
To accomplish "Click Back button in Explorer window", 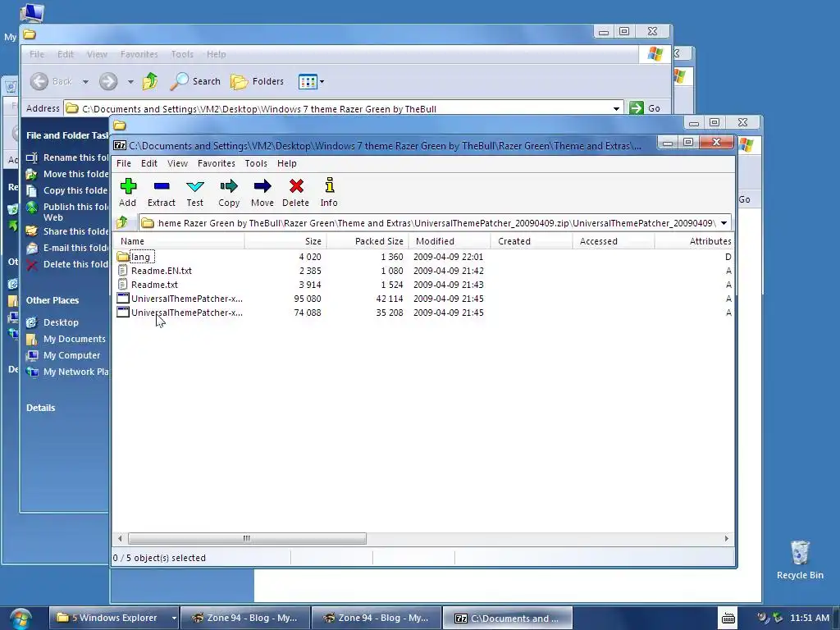I will [52, 81].
